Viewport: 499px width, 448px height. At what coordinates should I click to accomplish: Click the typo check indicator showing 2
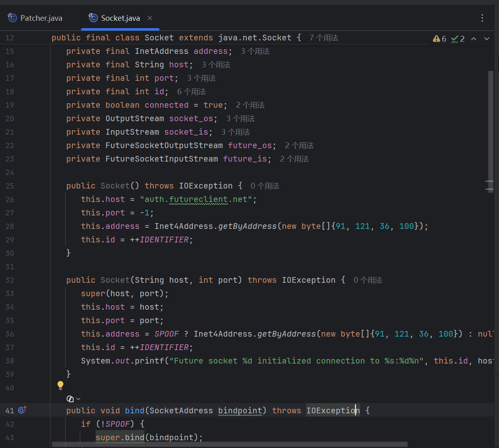click(x=458, y=39)
